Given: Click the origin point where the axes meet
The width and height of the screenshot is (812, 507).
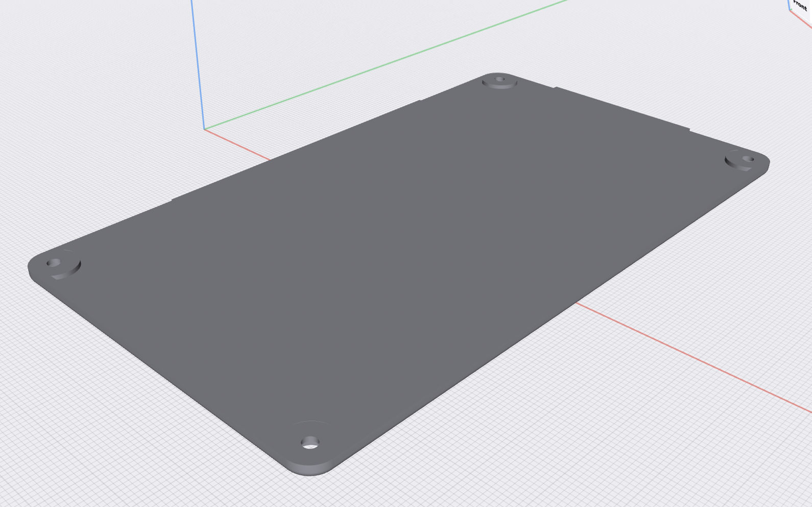Looking at the screenshot, I should pyautogui.click(x=204, y=129).
